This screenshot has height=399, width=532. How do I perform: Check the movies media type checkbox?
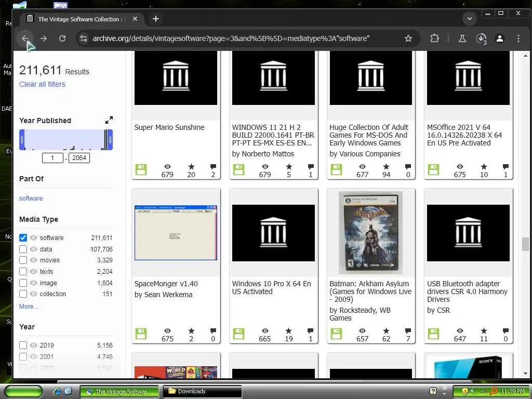coord(23,260)
